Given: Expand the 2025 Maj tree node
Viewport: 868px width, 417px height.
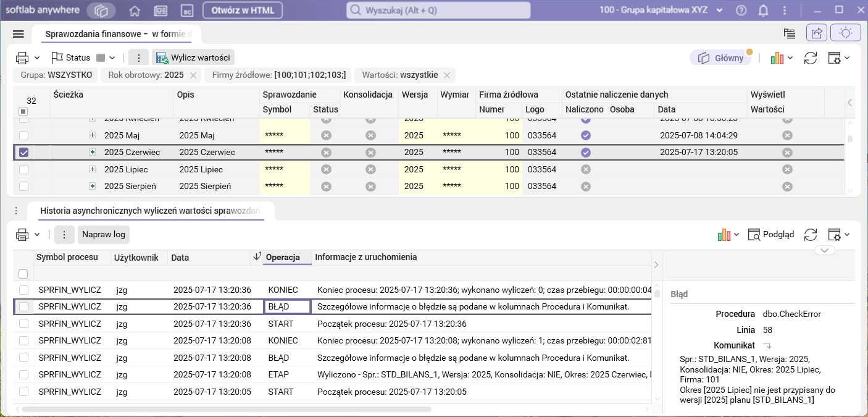Looking at the screenshot, I should [x=93, y=135].
